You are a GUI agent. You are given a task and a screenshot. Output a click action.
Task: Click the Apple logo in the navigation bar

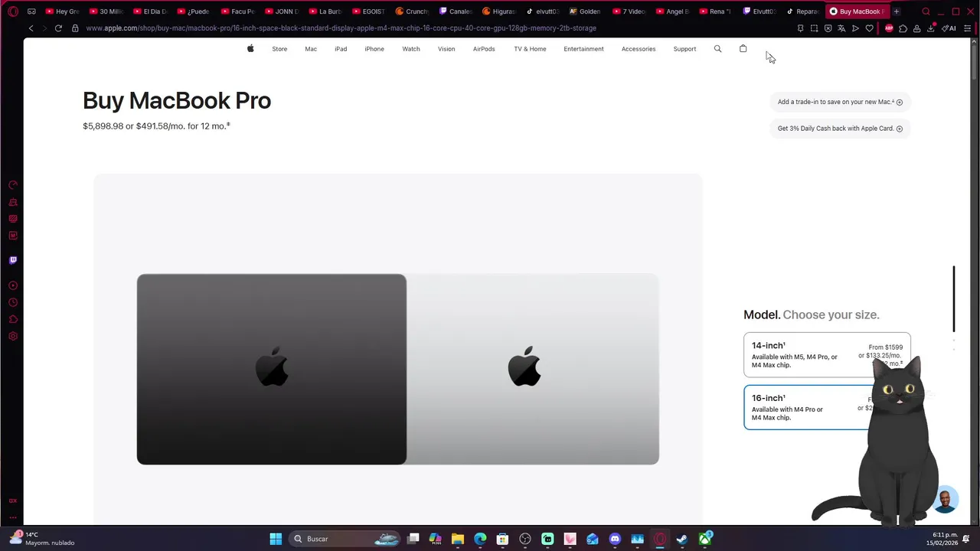(250, 48)
